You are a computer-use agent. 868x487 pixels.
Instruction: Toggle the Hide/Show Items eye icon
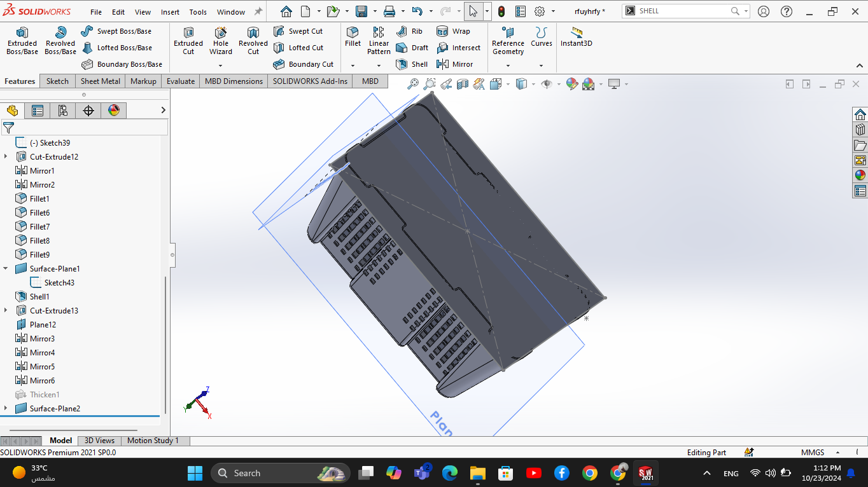point(548,83)
